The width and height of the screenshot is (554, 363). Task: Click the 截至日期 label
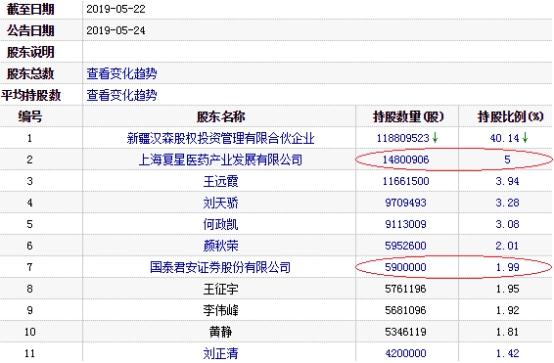(30, 9)
